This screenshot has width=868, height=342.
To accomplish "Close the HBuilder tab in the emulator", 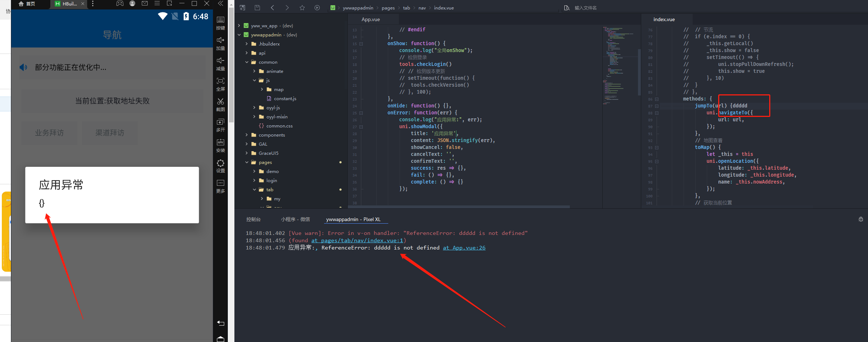I will pos(83,4).
